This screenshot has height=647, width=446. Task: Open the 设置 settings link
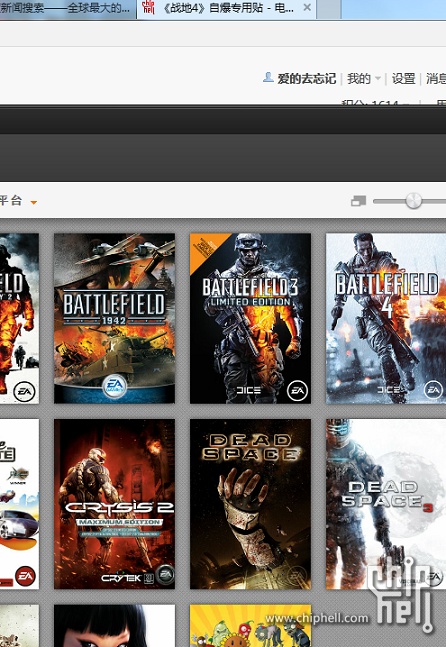(403, 78)
